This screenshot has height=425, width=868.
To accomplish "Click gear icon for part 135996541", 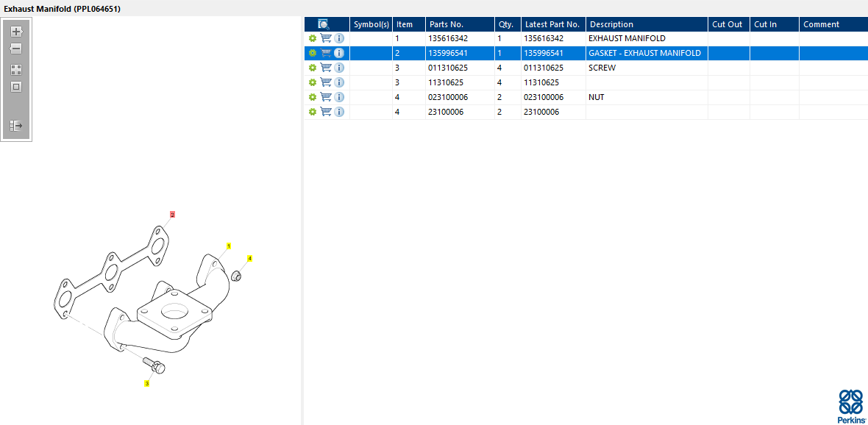I will [x=313, y=53].
